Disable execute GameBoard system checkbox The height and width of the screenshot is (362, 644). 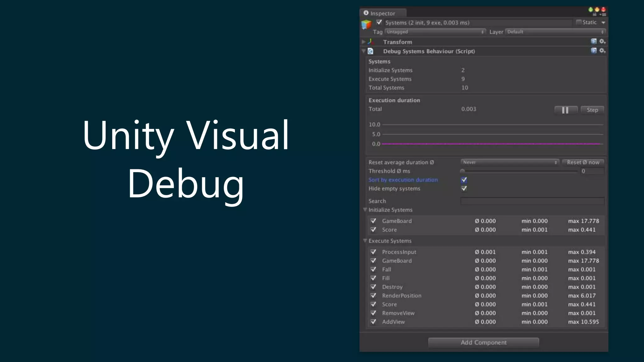[x=373, y=261]
